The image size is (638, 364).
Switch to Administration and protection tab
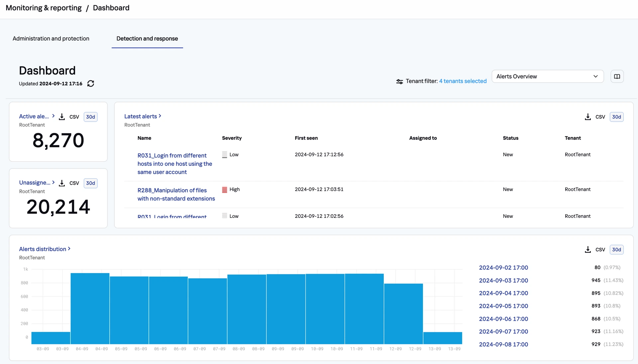(51, 39)
